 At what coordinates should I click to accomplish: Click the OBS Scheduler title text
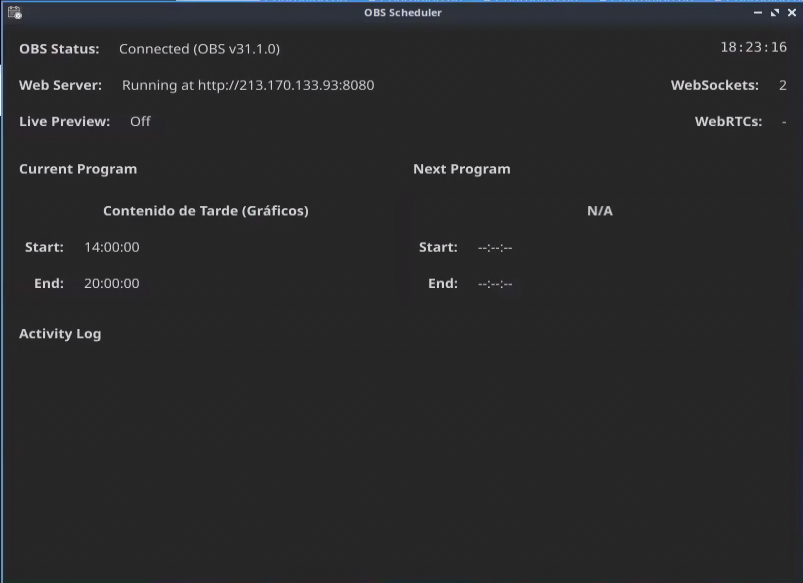pyautogui.click(x=402, y=13)
